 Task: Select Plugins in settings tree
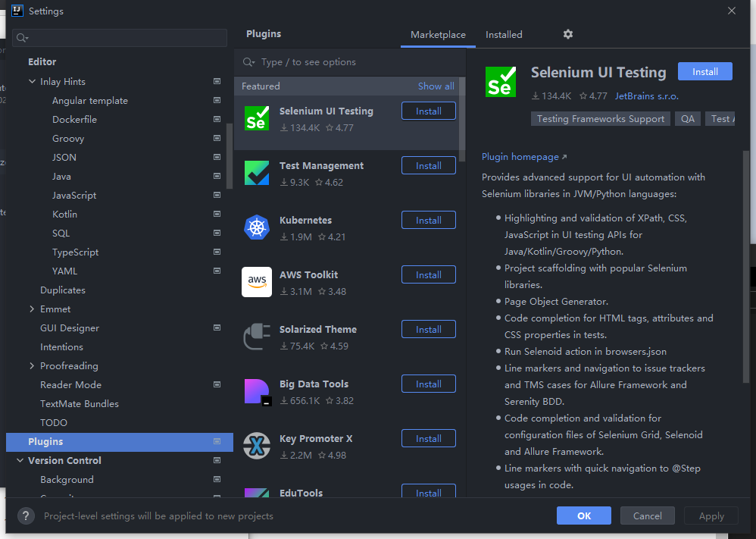pos(120,442)
